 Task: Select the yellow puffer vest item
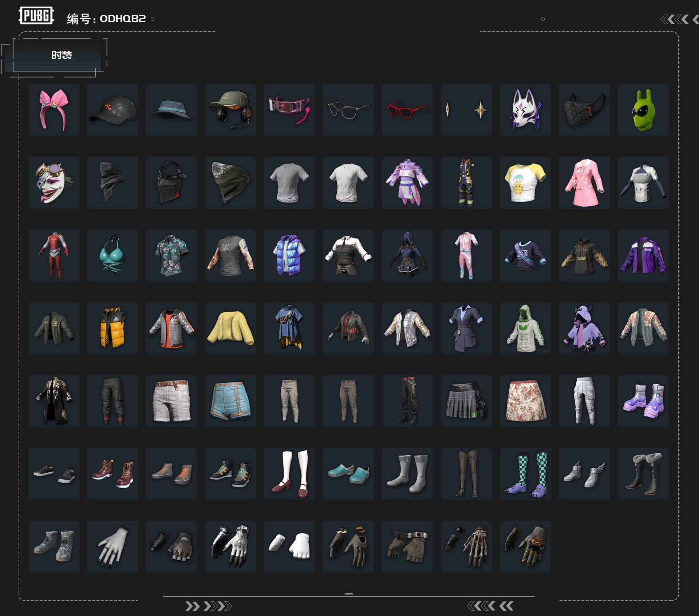pos(112,328)
